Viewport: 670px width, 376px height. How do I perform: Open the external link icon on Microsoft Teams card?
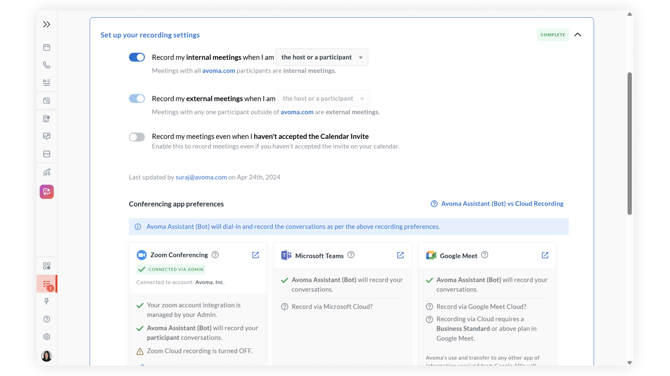click(400, 255)
